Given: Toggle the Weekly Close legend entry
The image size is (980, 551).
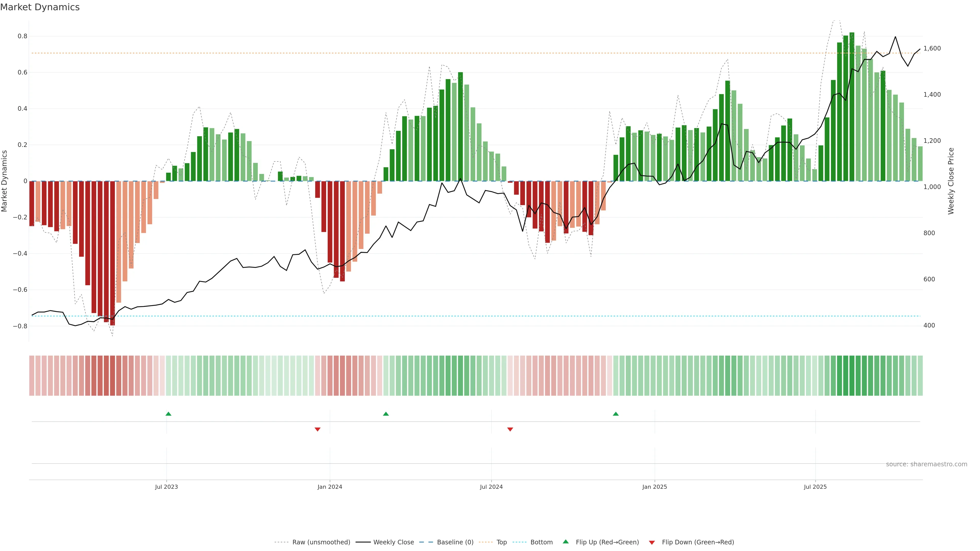Looking at the screenshot, I should [x=393, y=542].
